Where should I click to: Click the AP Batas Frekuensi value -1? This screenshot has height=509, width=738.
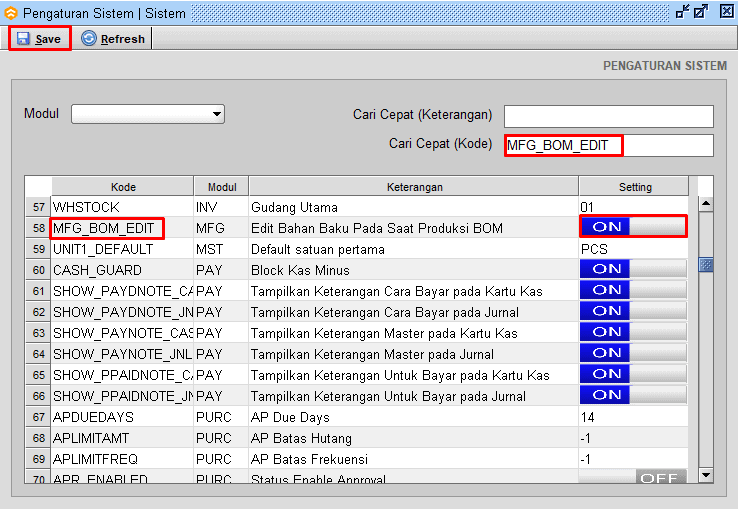click(634, 459)
